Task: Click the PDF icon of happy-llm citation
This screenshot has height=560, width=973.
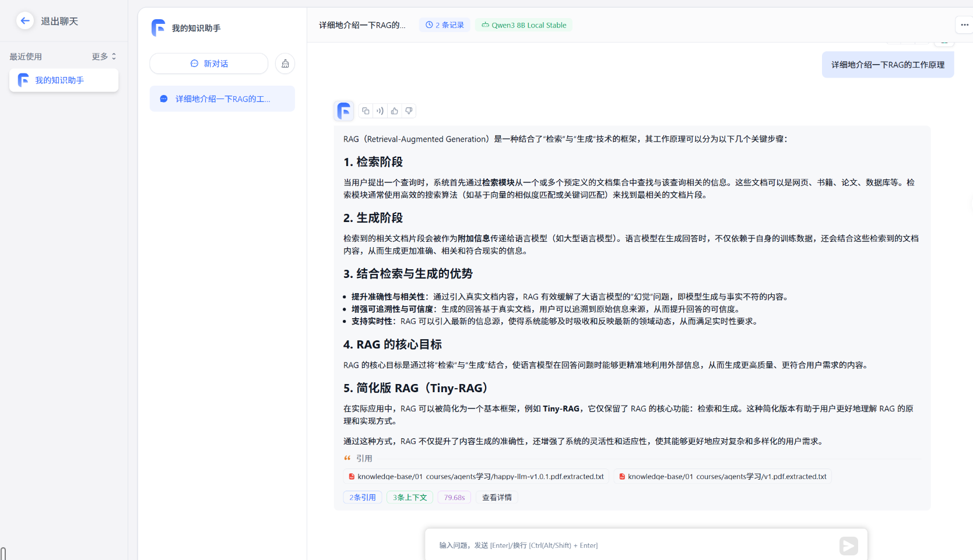Action: (x=352, y=477)
